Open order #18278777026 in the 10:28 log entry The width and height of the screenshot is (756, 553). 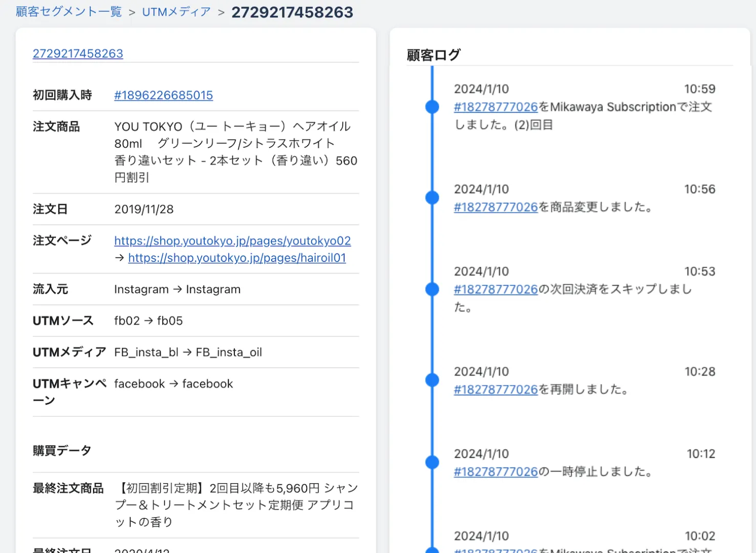point(495,390)
